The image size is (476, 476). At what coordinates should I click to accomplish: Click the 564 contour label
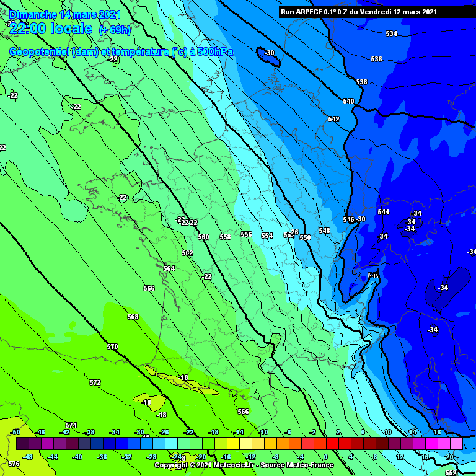click(169, 268)
